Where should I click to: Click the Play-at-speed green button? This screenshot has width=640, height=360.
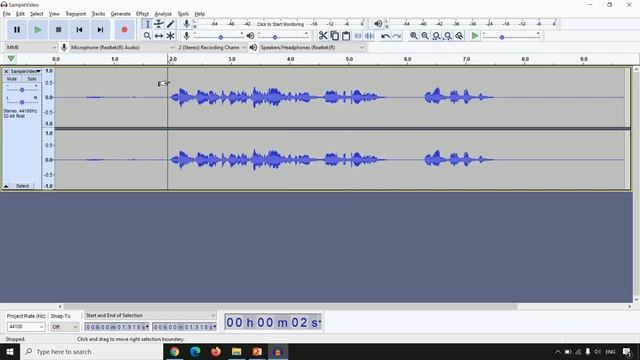(475, 36)
